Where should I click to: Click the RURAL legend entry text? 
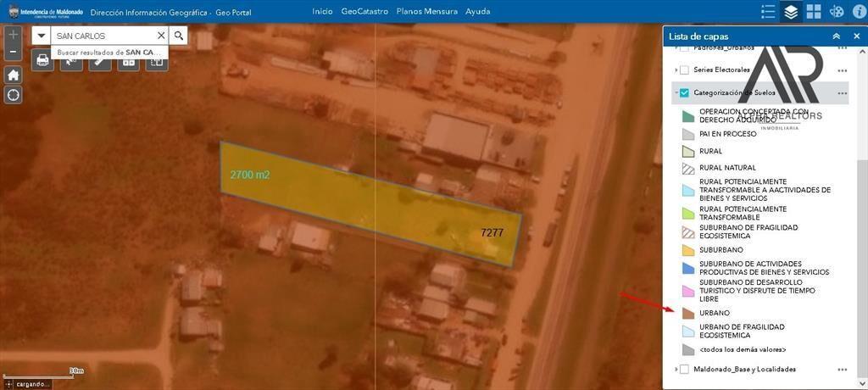[711, 151]
